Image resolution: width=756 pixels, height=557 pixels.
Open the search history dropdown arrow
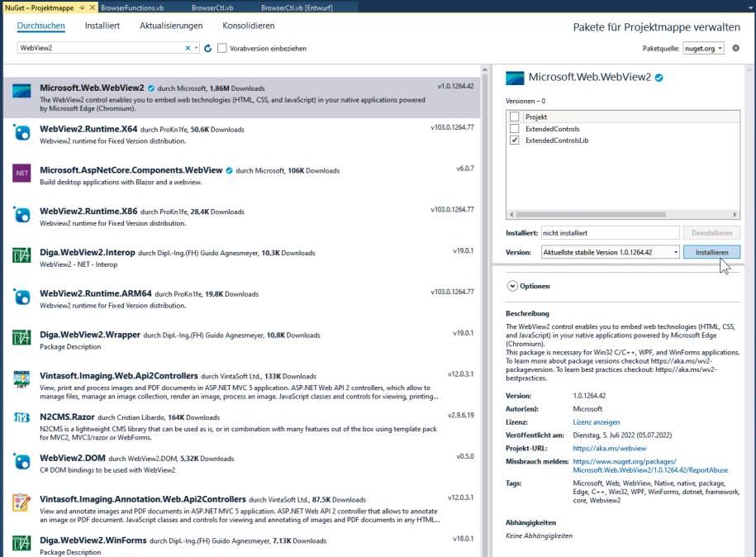tap(197, 48)
